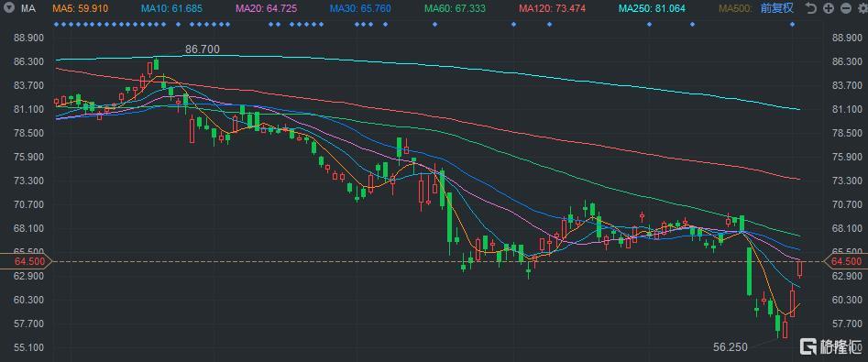Viewport: 868px width, 362px height.
Task: Click the last red candlestick near 64.500
Action: (799, 269)
